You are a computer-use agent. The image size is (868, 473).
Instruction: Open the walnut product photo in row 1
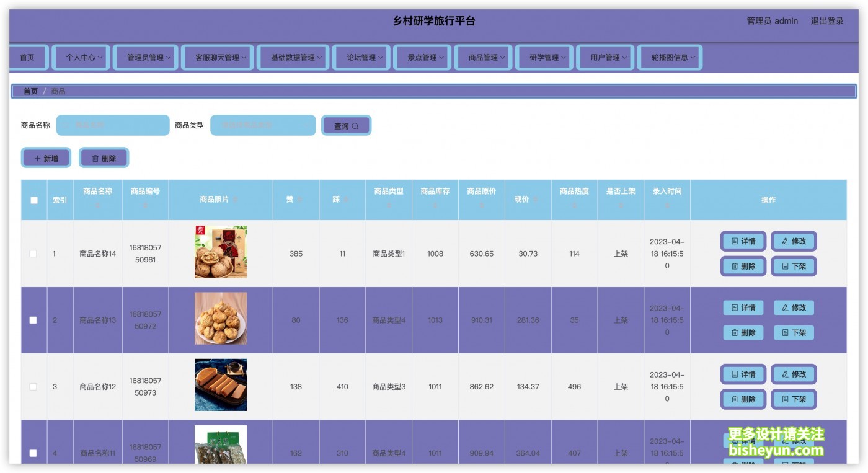tap(220, 252)
